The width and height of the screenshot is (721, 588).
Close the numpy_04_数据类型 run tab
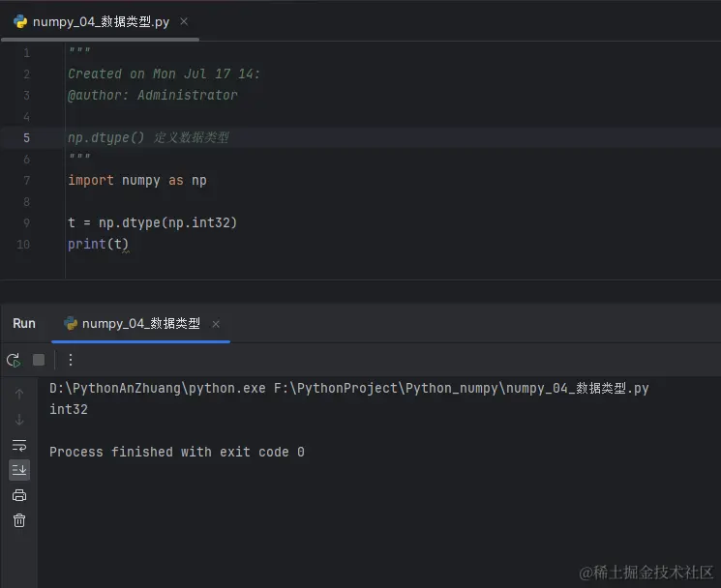tap(216, 324)
